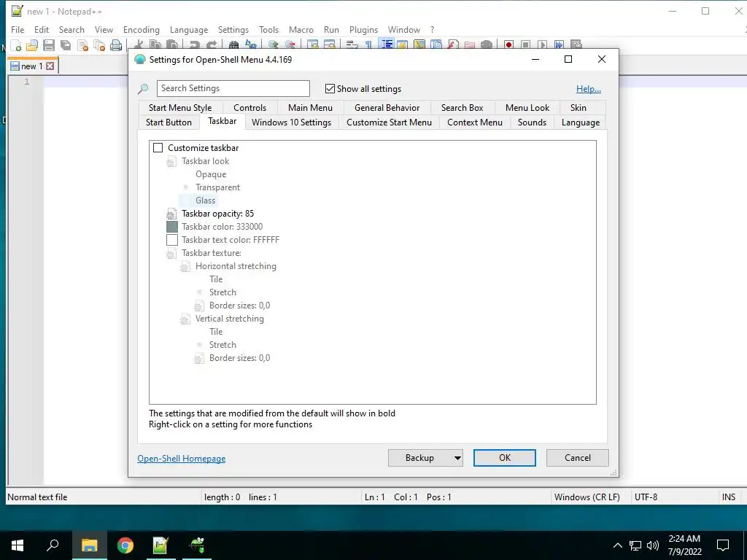Screen dimensions: 747x560
Task: Click Close document icon in Notepad++ toolbar
Action: coord(82,46)
